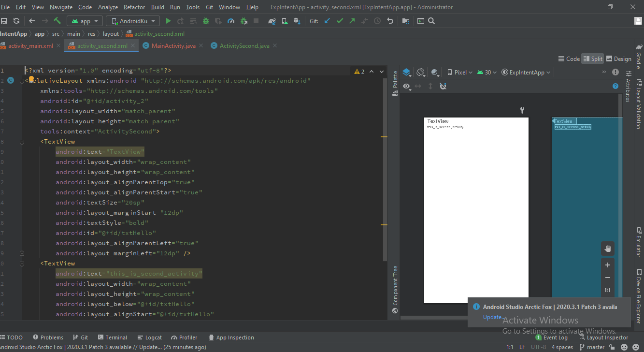Reset preview zoom to 1:1
This screenshot has width=644, height=352.
608,291
